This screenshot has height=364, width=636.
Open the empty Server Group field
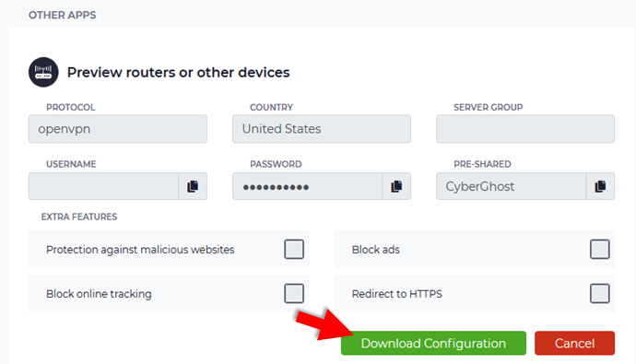pos(525,129)
